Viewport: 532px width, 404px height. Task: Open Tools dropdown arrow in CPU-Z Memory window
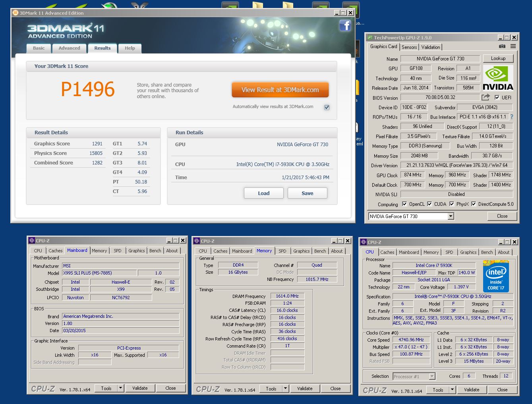[286, 389]
